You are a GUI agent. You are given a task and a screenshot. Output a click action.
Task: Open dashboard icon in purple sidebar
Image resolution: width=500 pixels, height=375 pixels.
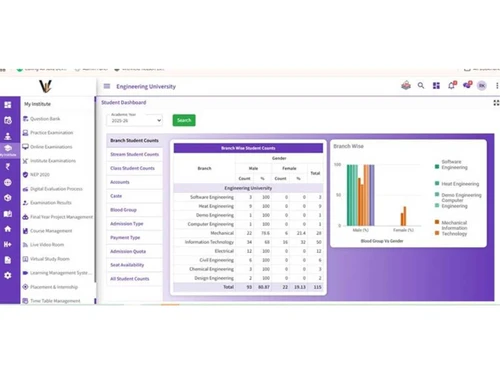pyautogui.click(x=8, y=105)
